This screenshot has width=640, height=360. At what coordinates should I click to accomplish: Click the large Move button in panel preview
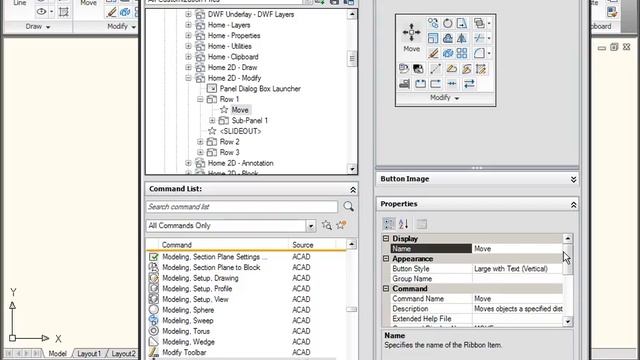(x=411, y=38)
